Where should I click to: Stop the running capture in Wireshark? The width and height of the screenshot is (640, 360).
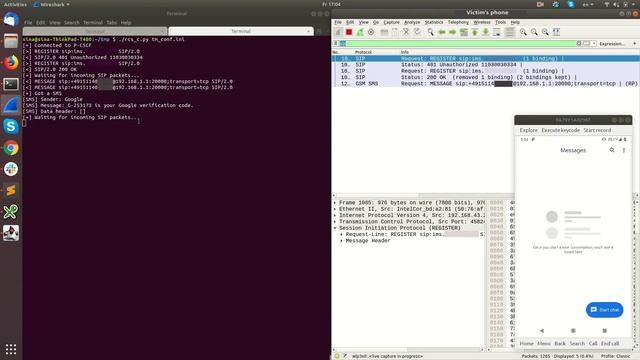(x=349, y=32)
